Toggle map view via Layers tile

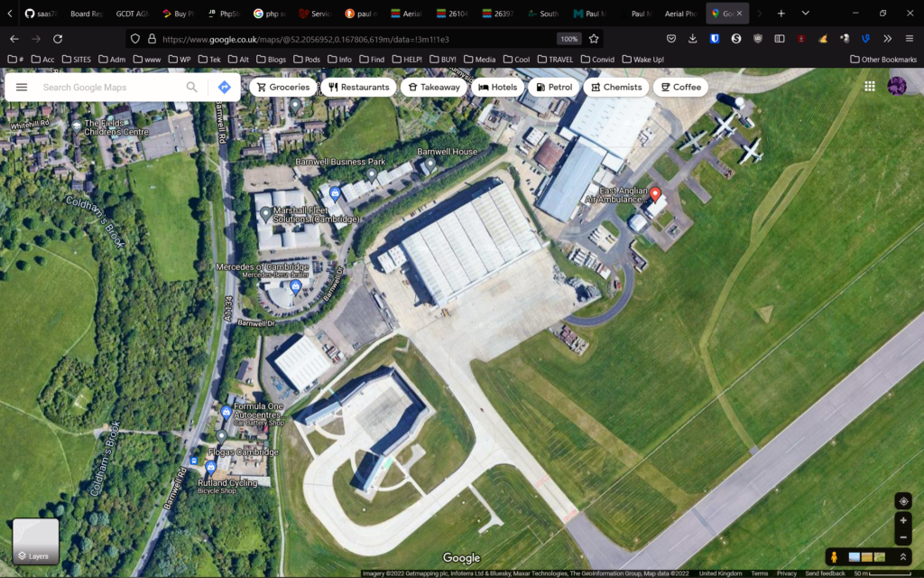click(x=35, y=541)
